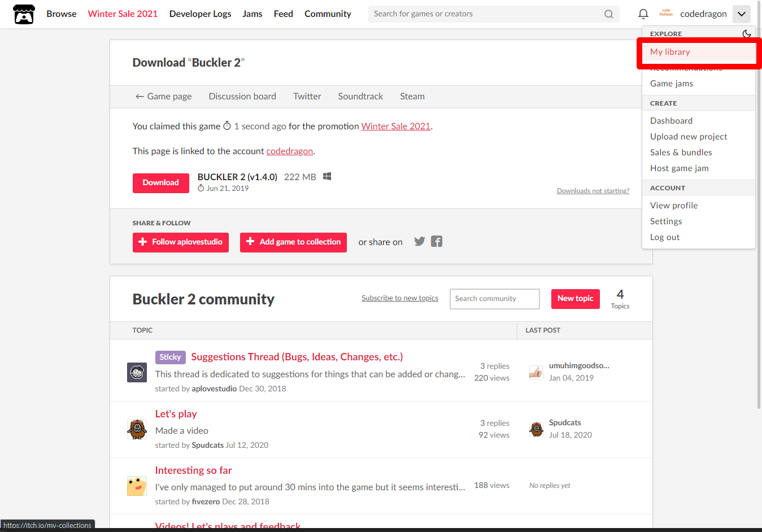Open Dashboard from dropdown menu
Viewport: 762px width, 532px height.
(699, 121)
